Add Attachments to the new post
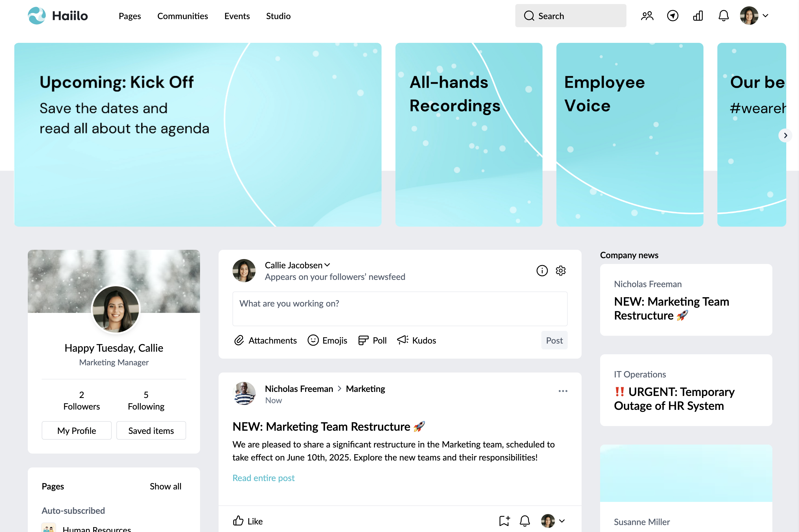 pyautogui.click(x=265, y=340)
